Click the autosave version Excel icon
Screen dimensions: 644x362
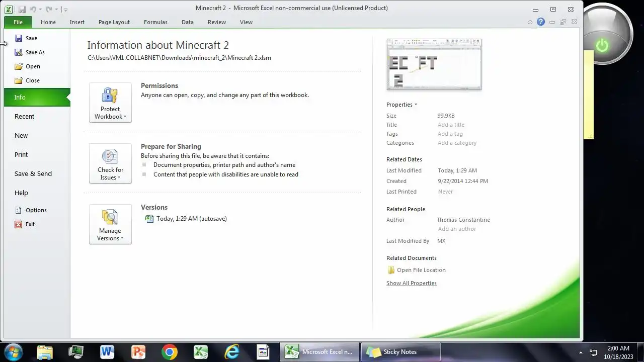149,219
